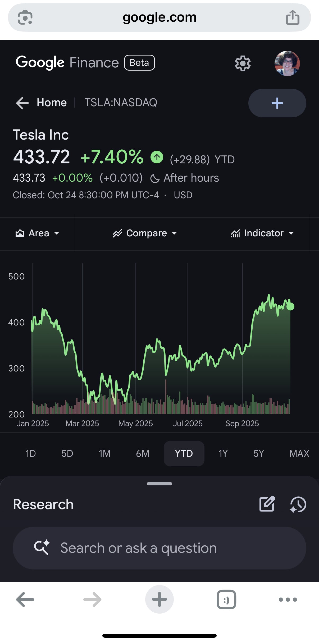Start a new research note

[267, 504]
